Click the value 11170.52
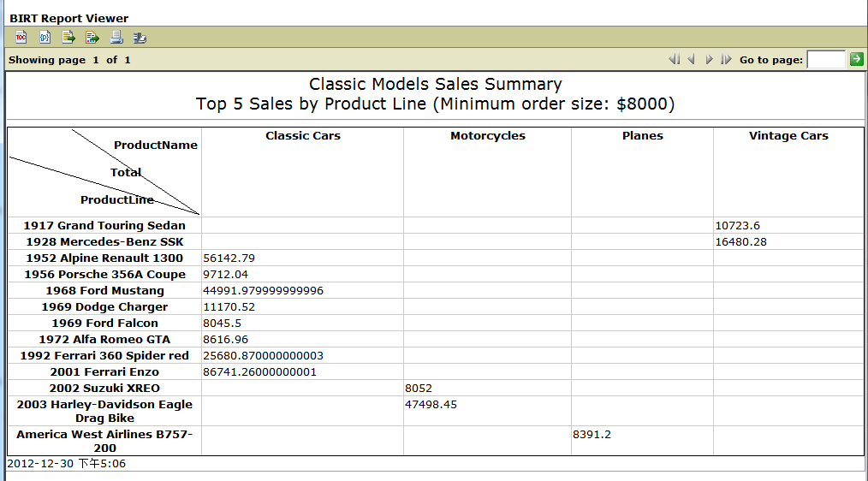This screenshot has width=868, height=481. click(x=229, y=306)
